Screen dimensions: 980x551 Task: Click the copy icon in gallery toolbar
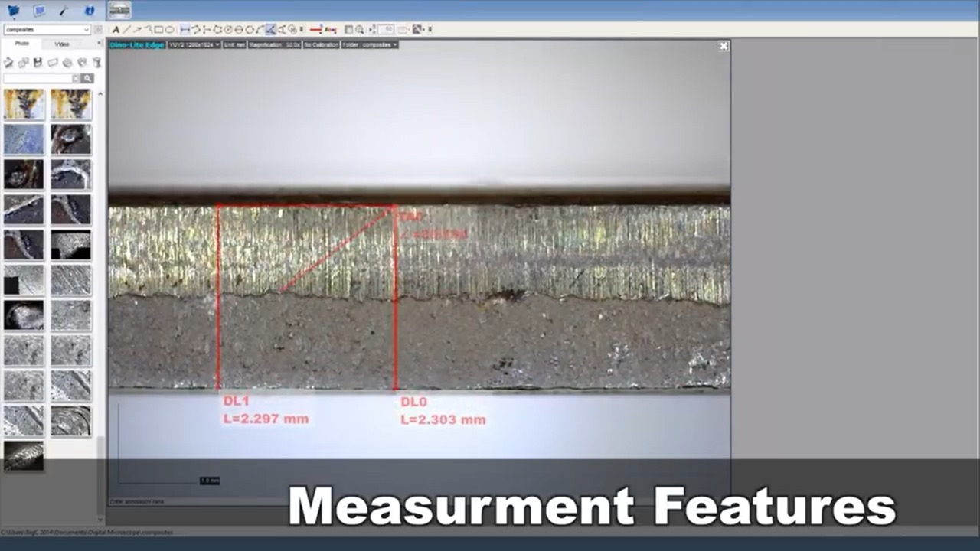tap(23, 62)
